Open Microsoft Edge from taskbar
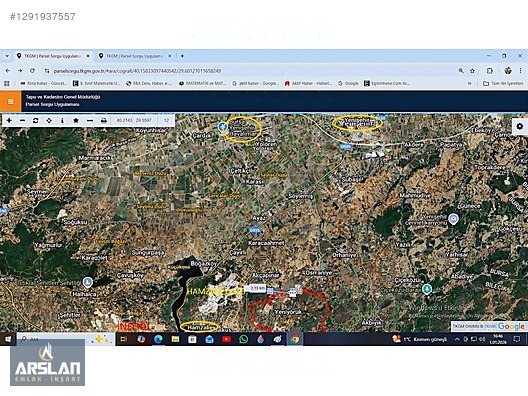Image resolution: width=528 pixels, height=396 pixels. [x=158, y=339]
